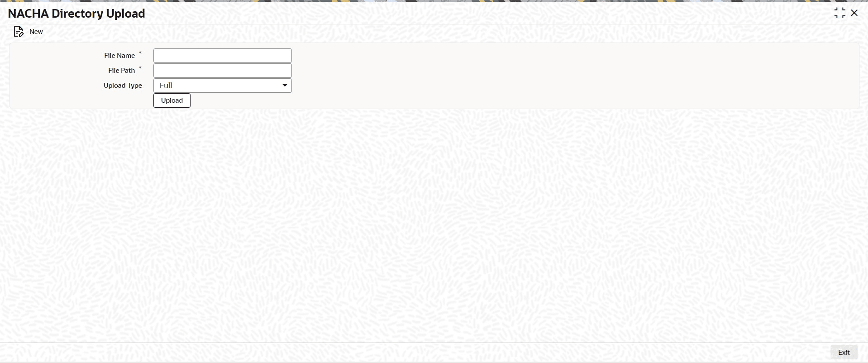Click the New document icon
Viewport: 868px width, 363px height.
(19, 32)
